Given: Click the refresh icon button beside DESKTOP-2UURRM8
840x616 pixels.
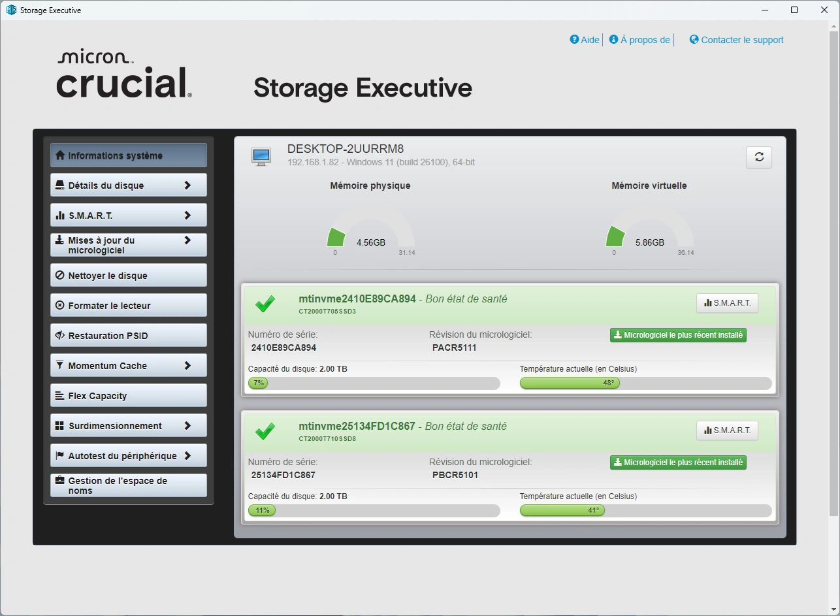Looking at the screenshot, I should (759, 157).
